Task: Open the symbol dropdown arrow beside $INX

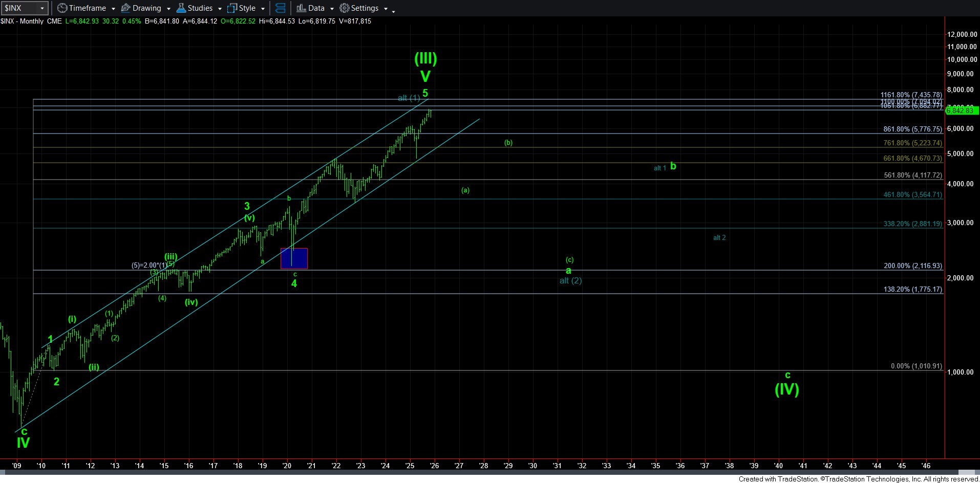Action: [x=42, y=8]
